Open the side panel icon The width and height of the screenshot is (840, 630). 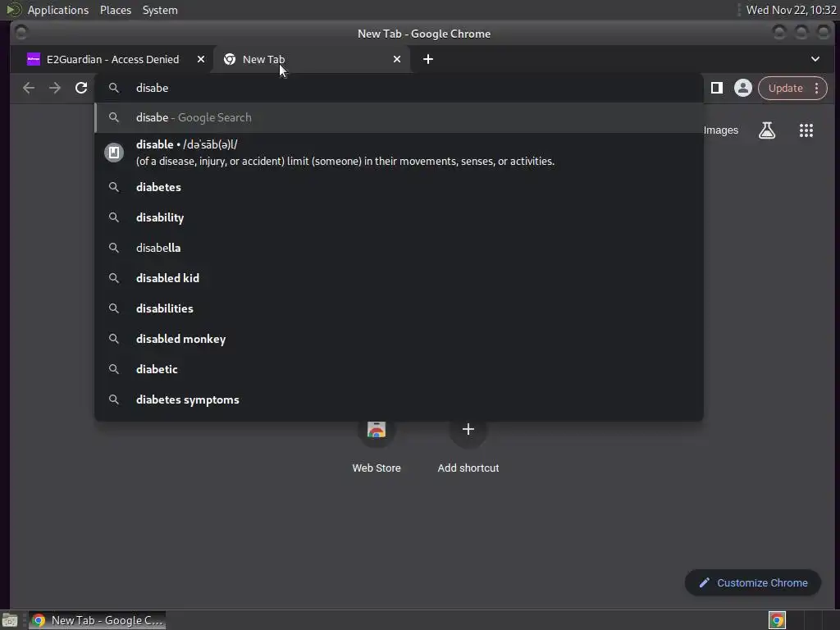pos(716,88)
